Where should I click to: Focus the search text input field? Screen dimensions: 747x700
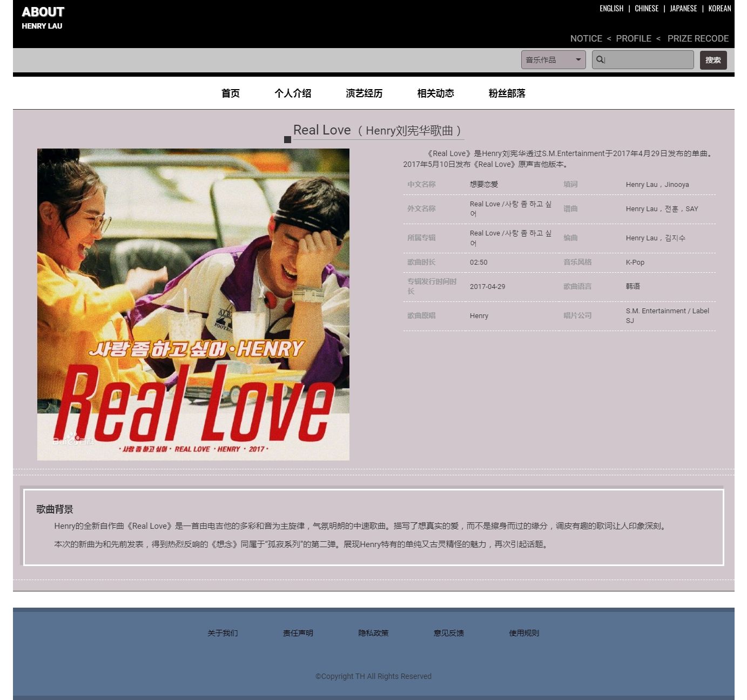click(643, 59)
